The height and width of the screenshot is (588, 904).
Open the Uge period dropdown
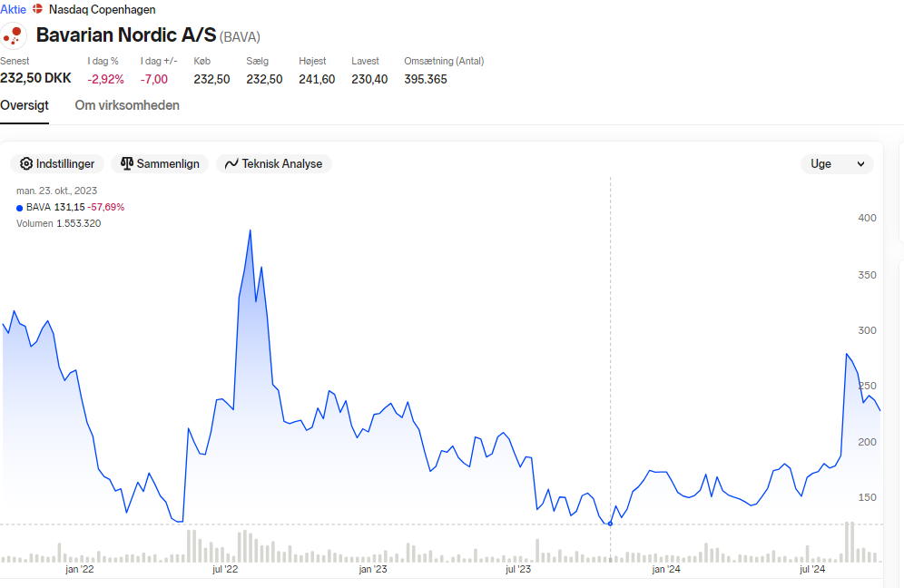point(837,163)
